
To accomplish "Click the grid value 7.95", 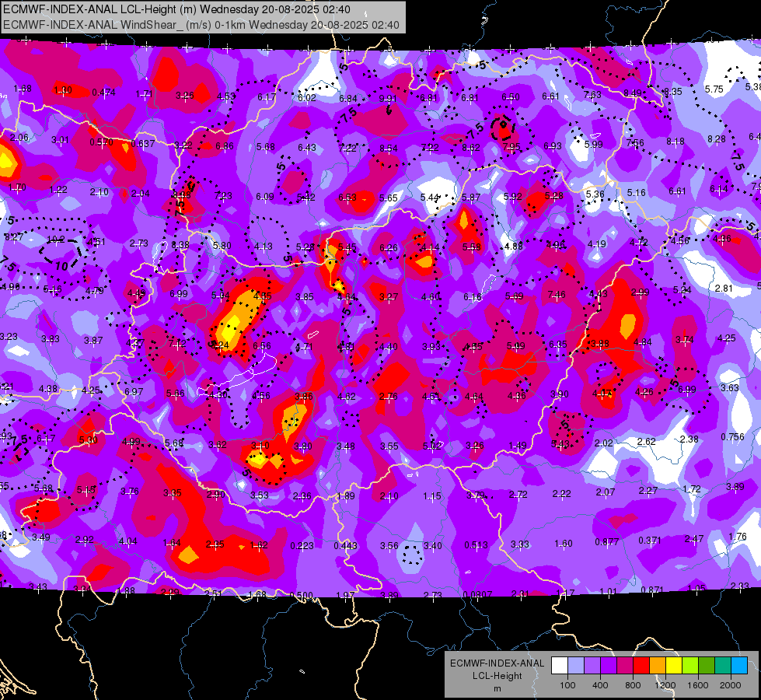I will pos(511,147).
